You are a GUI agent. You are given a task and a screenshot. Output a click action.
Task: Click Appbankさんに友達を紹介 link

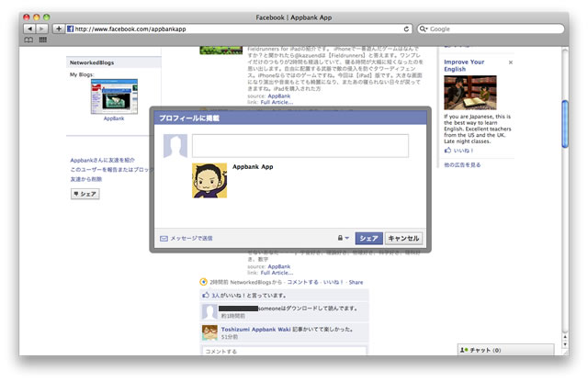coord(102,160)
